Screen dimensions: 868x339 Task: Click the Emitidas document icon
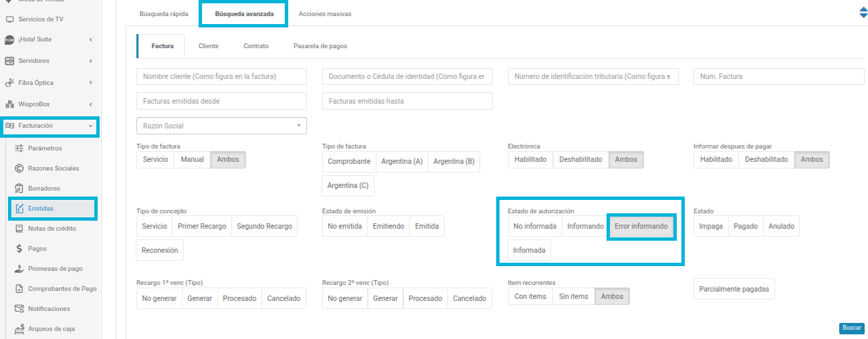(19, 209)
